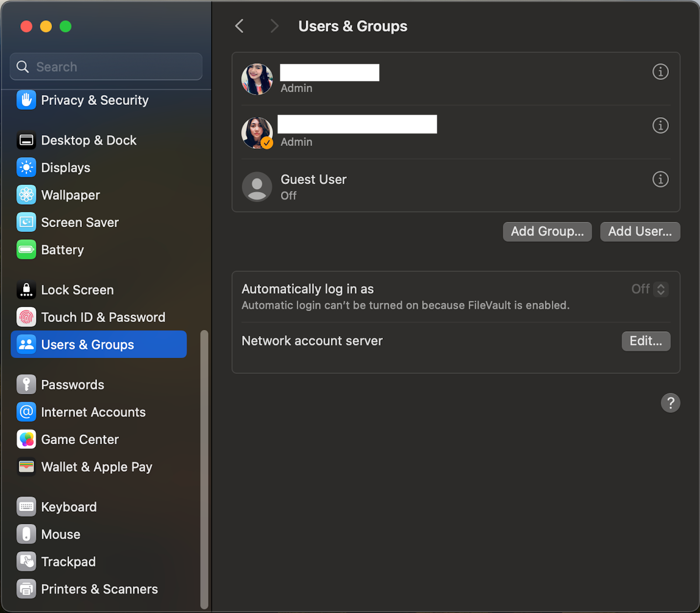Click the Add User... button
700x613 pixels.
point(640,231)
